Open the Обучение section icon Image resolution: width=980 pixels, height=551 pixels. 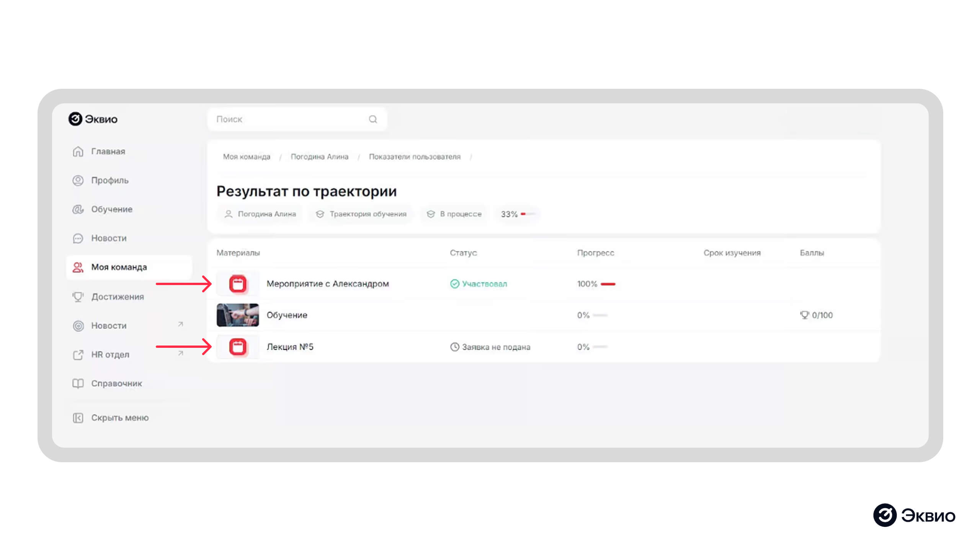point(78,209)
